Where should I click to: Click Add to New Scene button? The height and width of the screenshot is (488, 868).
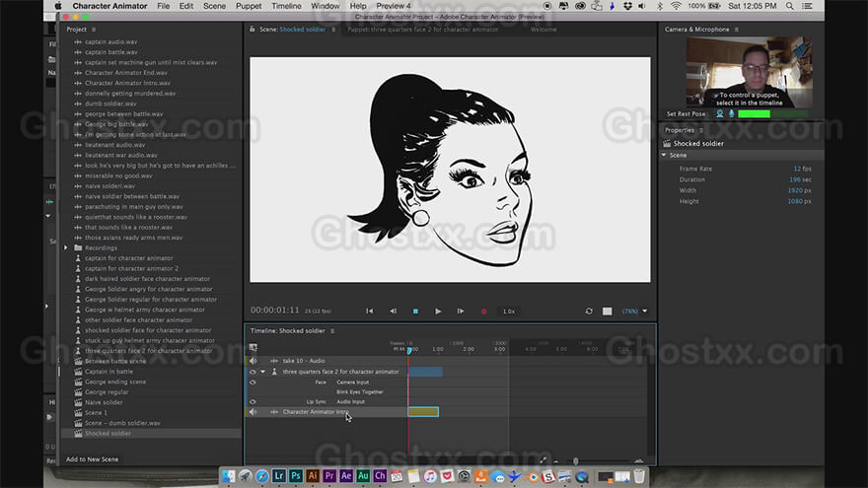coord(92,459)
